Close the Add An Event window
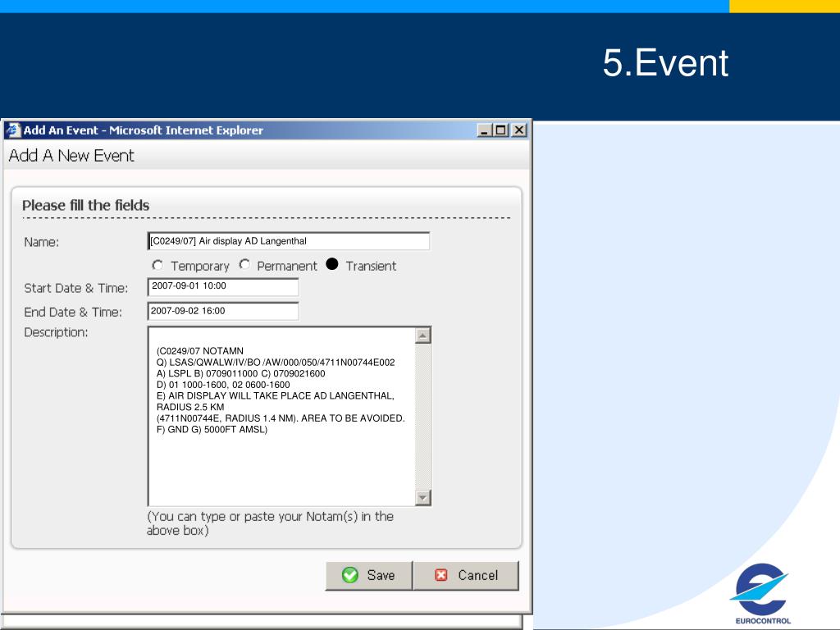 (518, 130)
